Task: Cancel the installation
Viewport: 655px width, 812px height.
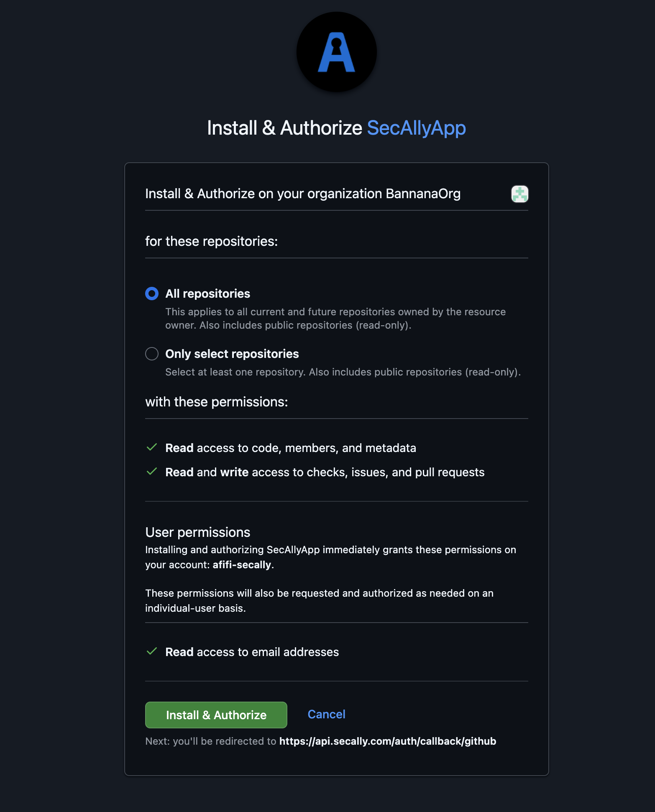Action: coord(326,714)
